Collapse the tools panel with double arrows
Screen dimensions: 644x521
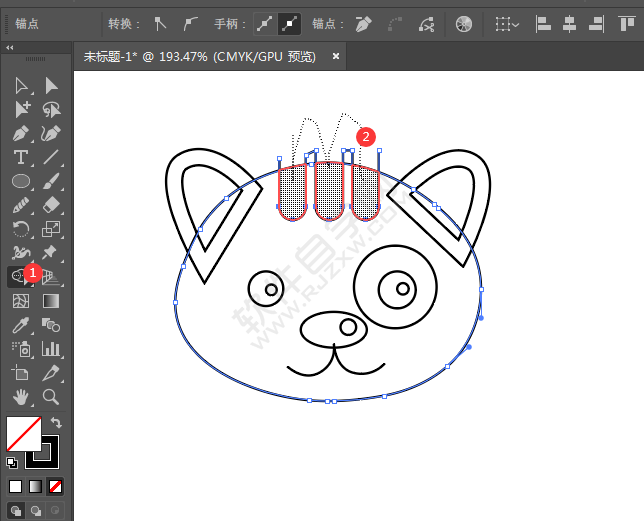click(x=10, y=47)
